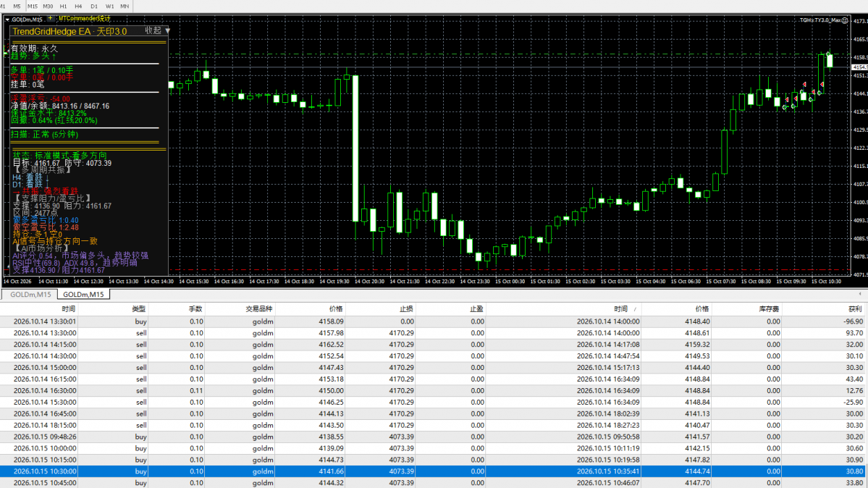Click the yellow plus icon beside chart title
The image size is (868, 488).
click(x=50, y=19)
